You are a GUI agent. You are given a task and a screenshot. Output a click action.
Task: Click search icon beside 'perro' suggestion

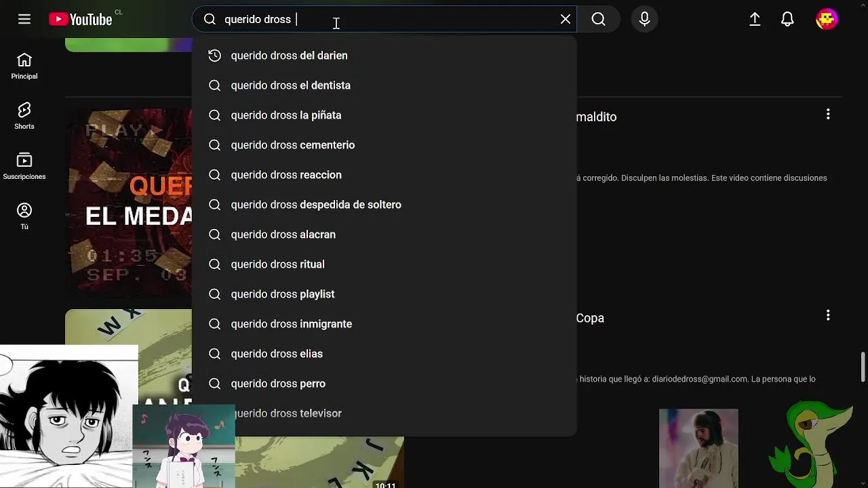(x=214, y=384)
